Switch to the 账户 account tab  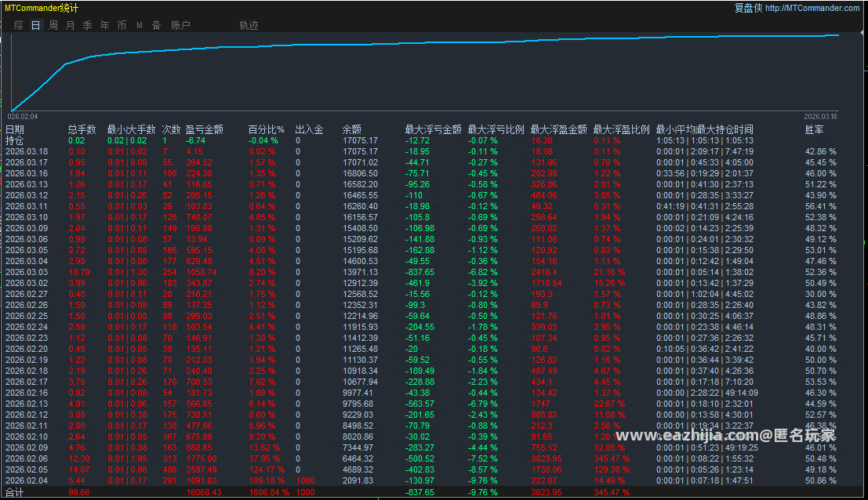point(180,25)
